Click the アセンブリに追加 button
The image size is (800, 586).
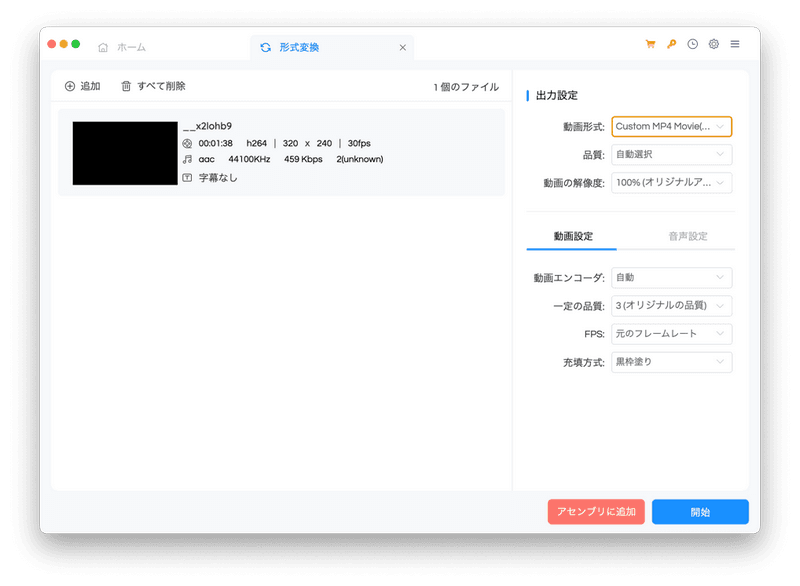pos(596,512)
